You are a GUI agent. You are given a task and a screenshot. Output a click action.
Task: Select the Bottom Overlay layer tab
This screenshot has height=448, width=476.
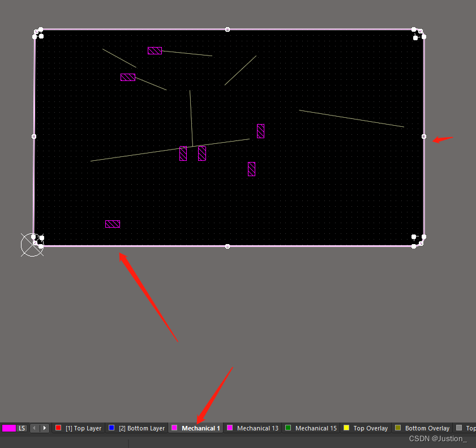click(x=422, y=428)
